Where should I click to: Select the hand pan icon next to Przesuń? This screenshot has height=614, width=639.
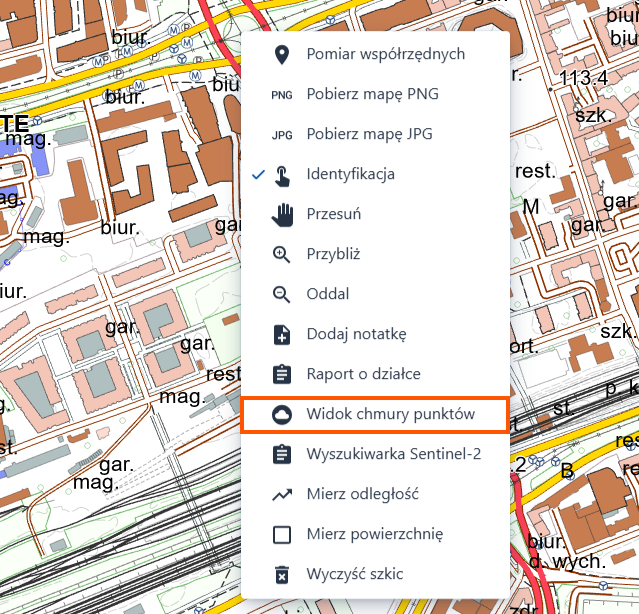point(282,215)
